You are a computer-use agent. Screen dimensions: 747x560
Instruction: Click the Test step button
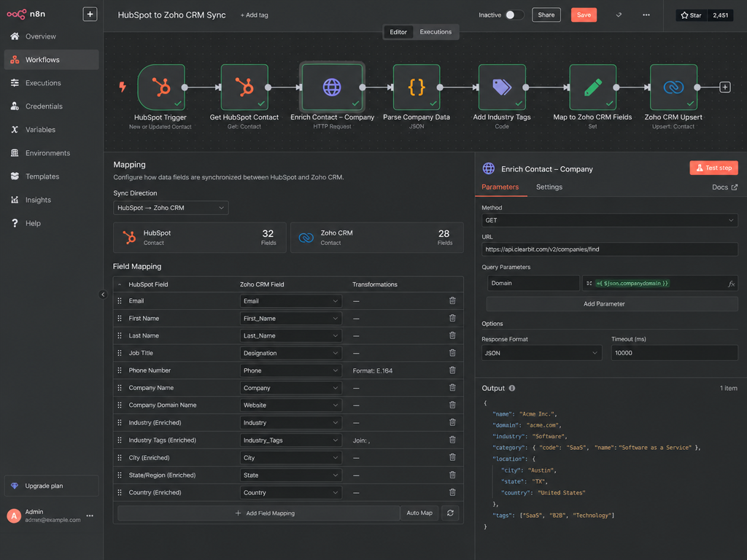pos(713,168)
